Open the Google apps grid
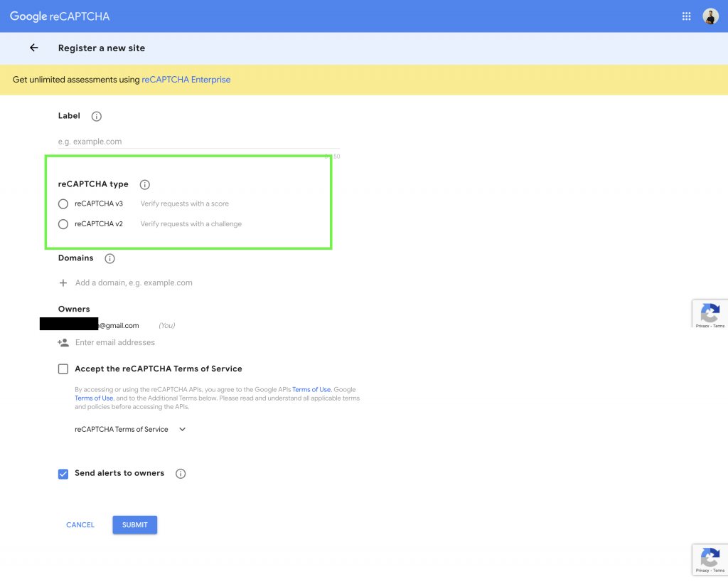This screenshot has width=728, height=582. click(x=686, y=16)
